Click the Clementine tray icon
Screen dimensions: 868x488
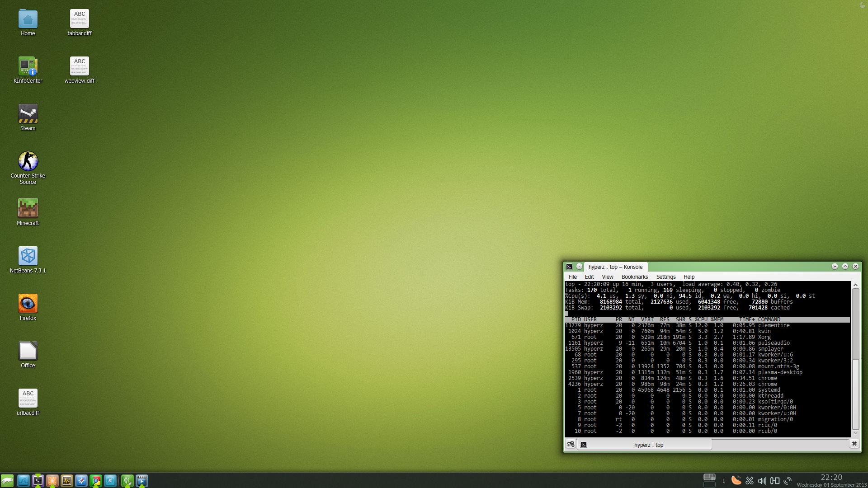(x=736, y=481)
